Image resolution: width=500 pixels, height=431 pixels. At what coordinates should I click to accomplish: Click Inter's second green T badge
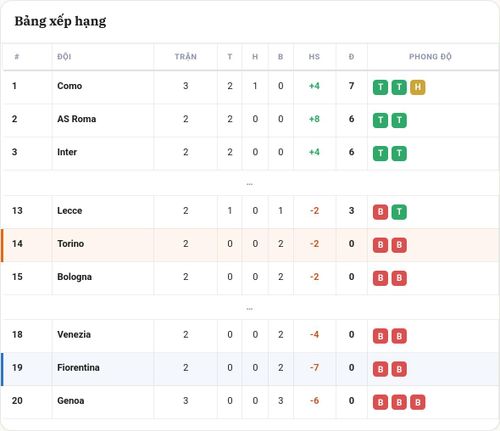pos(399,153)
